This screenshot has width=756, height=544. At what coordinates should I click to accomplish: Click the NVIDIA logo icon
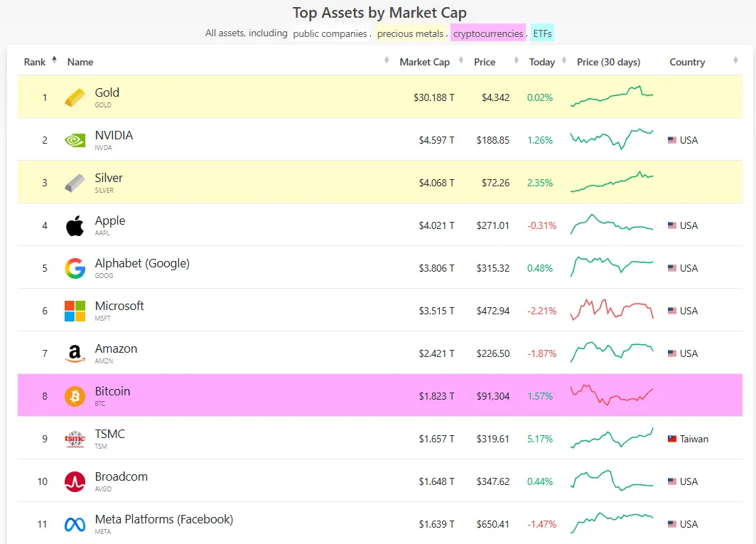75,140
